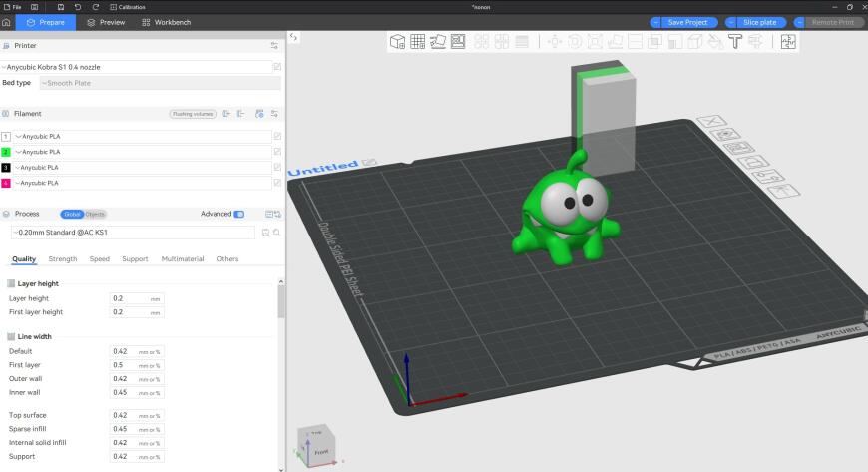Click the Variable layer height icon
The width and height of the screenshot is (868, 472).
coord(522,42)
